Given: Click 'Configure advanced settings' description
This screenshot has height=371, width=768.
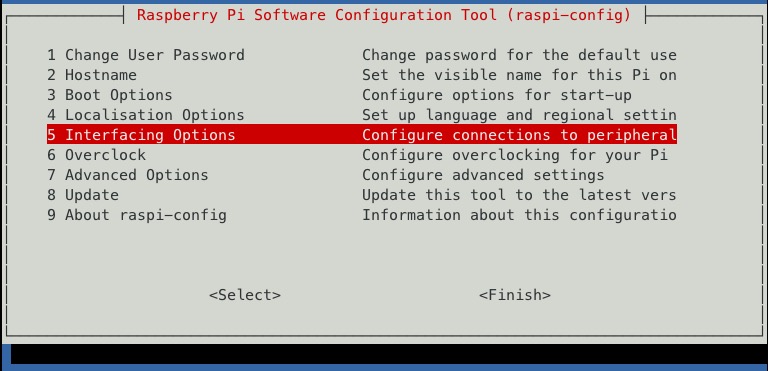Looking at the screenshot, I should (483, 175).
